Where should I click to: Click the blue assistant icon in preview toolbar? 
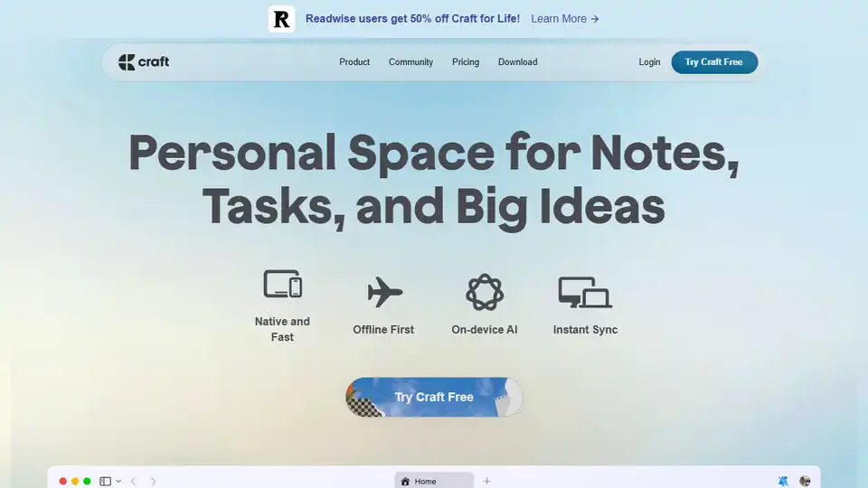783,482
